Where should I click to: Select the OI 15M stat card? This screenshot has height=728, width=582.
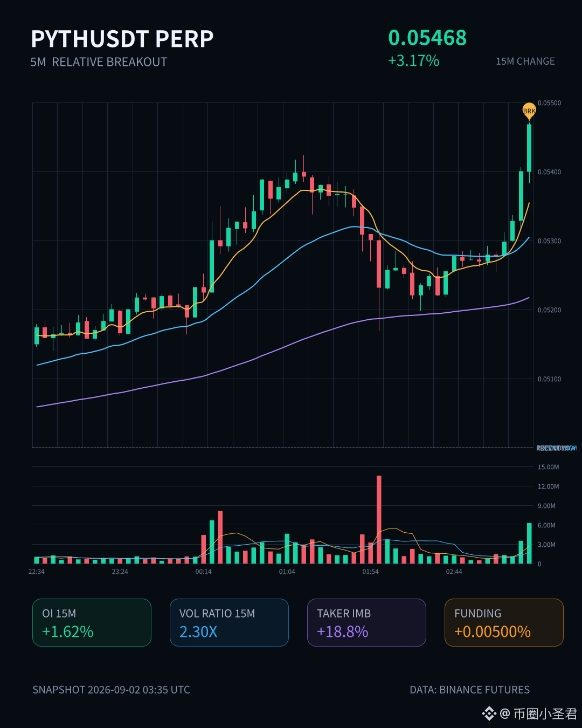point(92,622)
